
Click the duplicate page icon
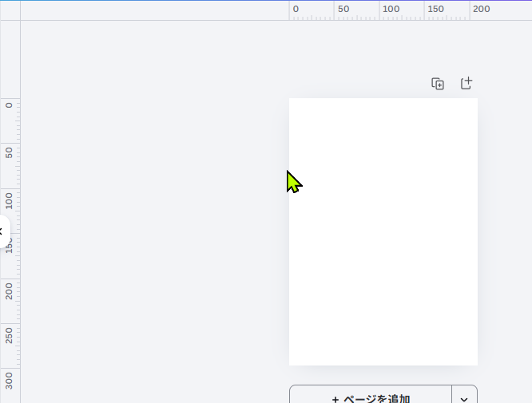438,84
